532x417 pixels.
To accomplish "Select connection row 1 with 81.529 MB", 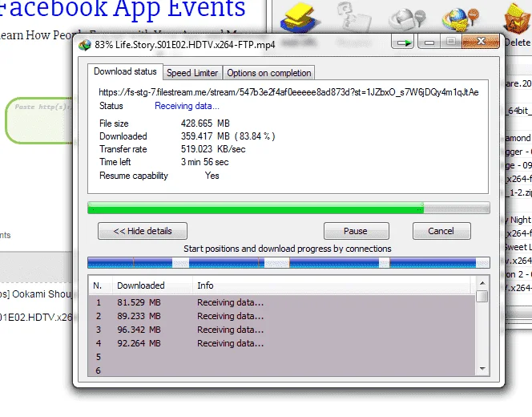I will pyautogui.click(x=281, y=302).
